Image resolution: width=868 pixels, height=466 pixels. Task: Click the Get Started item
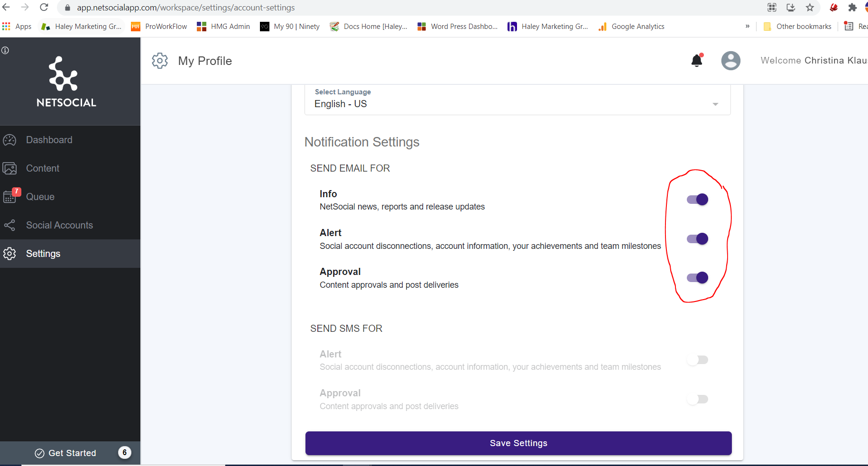(x=70, y=453)
